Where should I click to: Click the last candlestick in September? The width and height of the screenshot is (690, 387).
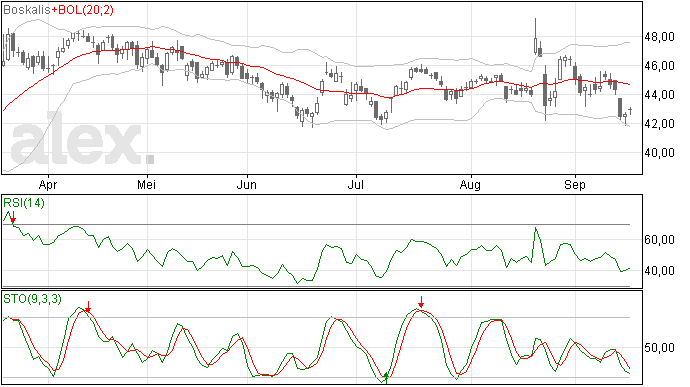point(630,110)
